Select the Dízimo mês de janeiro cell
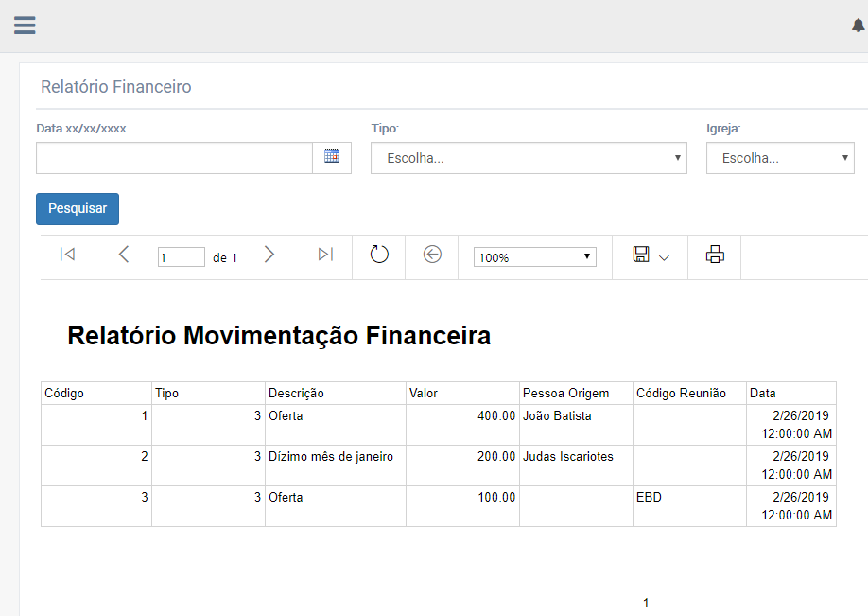 (331, 457)
